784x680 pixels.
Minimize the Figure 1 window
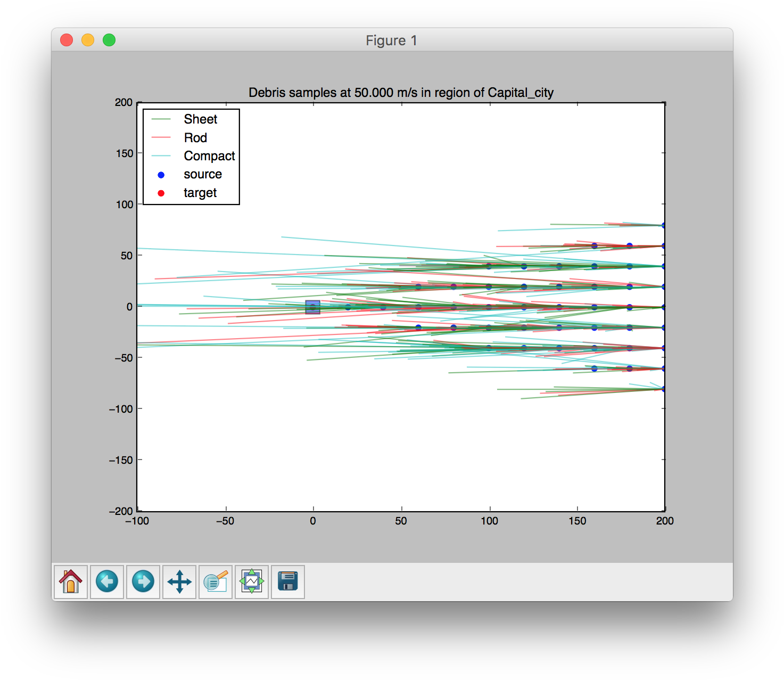coord(88,40)
